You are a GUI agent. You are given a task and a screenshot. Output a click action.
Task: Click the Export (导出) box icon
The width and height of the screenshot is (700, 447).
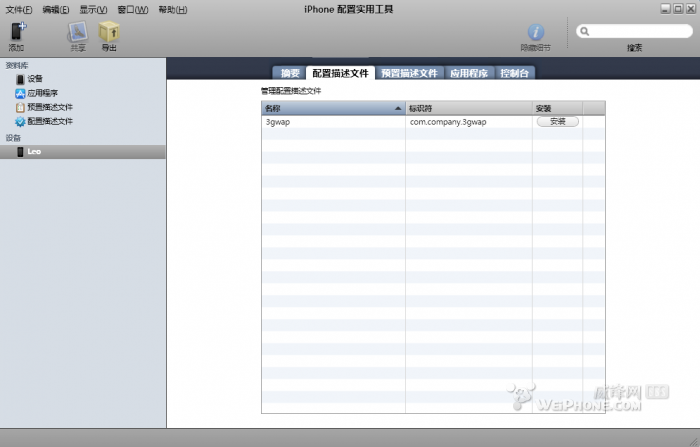click(109, 32)
